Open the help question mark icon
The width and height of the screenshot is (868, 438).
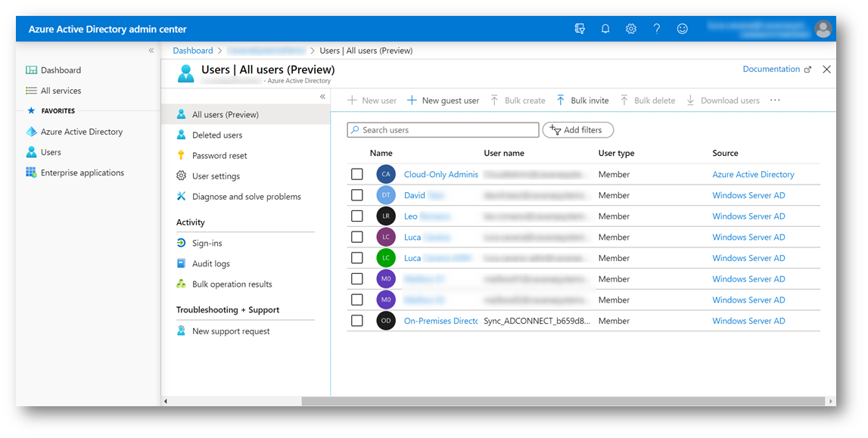tap(657, 29)
